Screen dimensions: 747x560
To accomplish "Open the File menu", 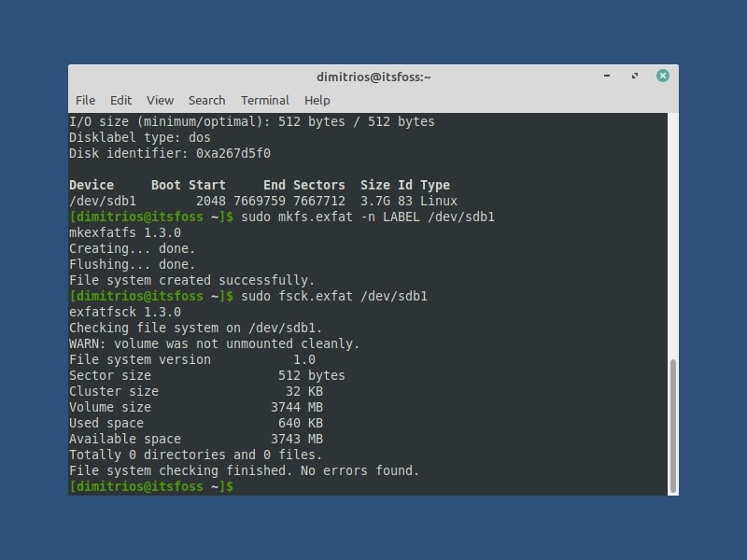I will 85,100.
